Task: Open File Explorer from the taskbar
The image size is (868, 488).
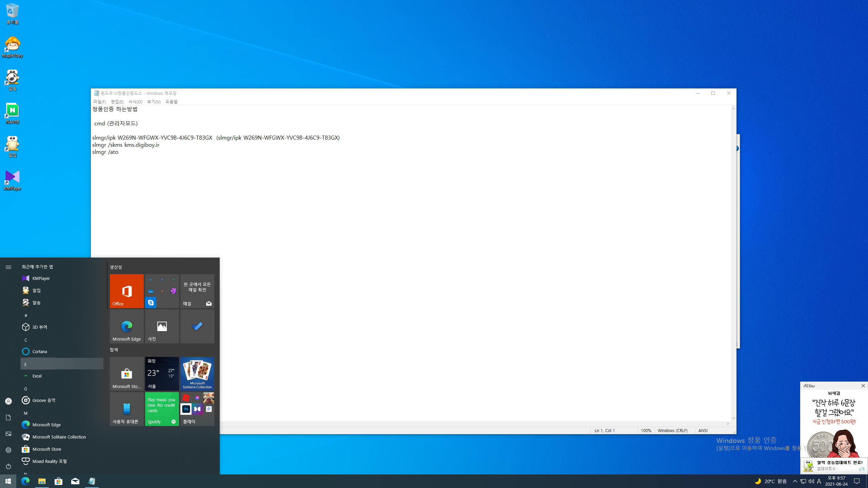Action: pos(42,481)
